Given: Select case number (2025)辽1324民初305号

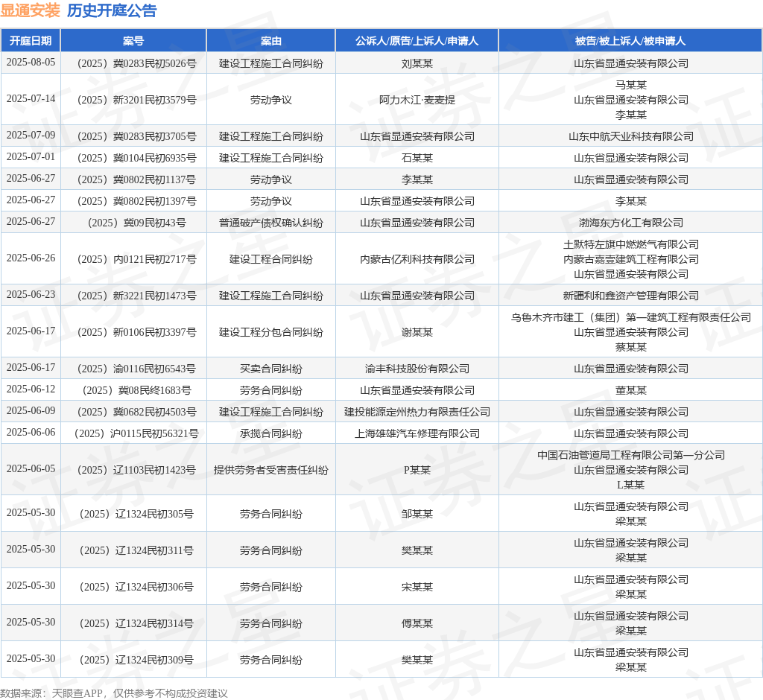Looking at the screenshot, I should [134, 514].
